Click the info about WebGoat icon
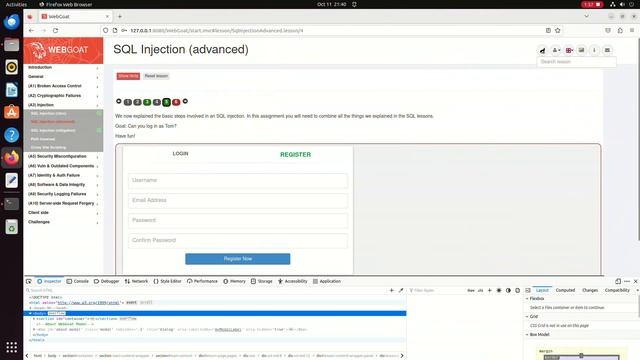Screen dimensions: 640x360 [x=594, y=50]
